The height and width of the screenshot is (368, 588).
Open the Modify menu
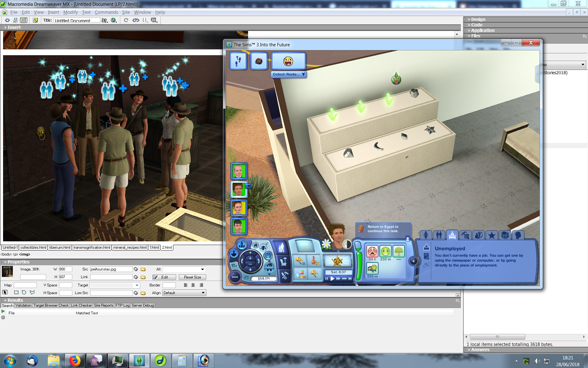[x=70, y=12]
